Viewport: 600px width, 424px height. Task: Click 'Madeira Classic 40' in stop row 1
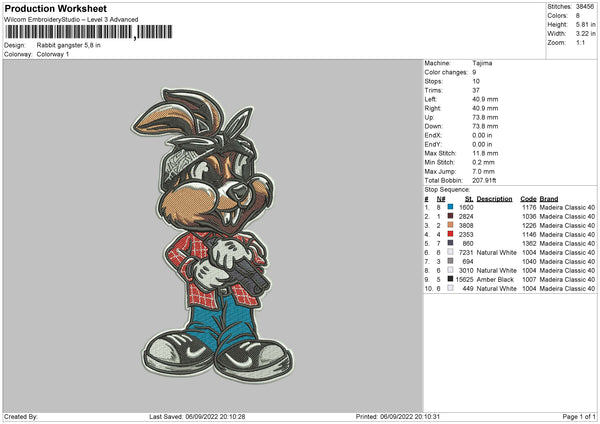pos(567,207)
